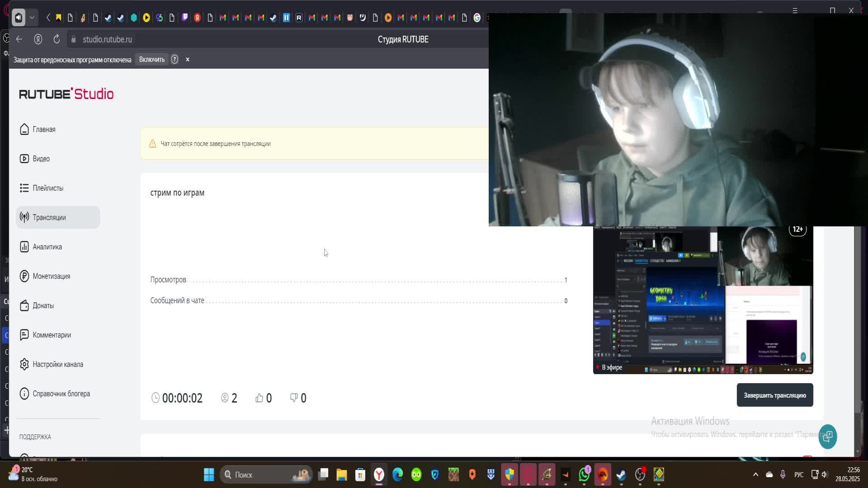
Task: Open Steam from the taskbar
Action: coord(622,474)
